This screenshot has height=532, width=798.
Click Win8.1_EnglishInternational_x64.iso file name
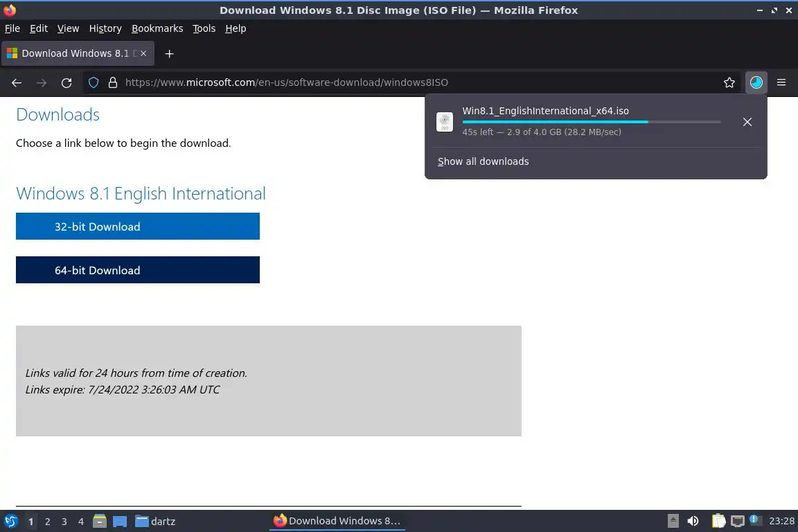point(545,110)
